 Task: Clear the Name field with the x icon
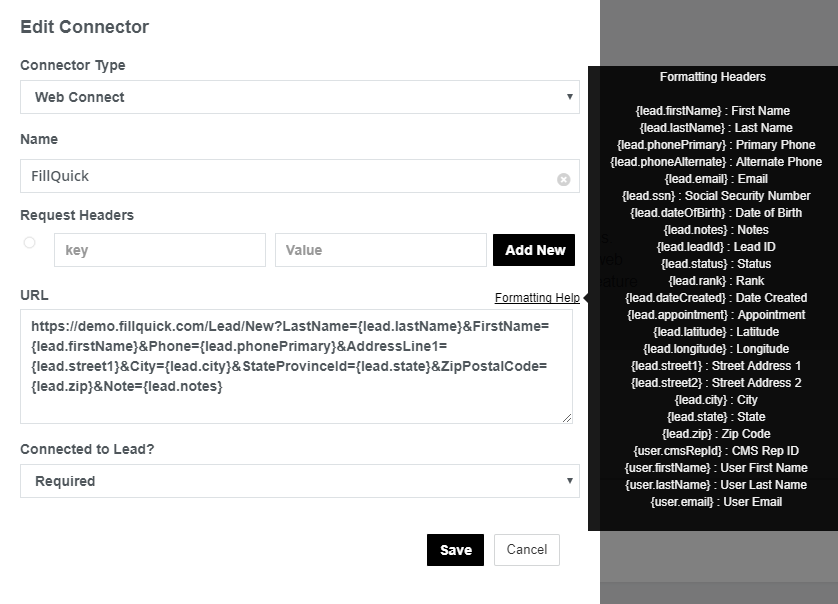pyautogui.click(x=563, y=180)
